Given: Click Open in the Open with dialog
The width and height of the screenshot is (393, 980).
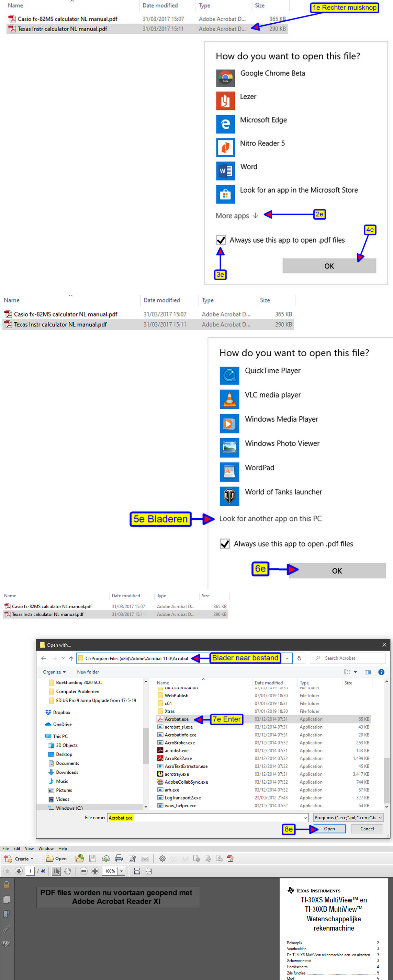Looking at the screenshot, I should 329,829.
